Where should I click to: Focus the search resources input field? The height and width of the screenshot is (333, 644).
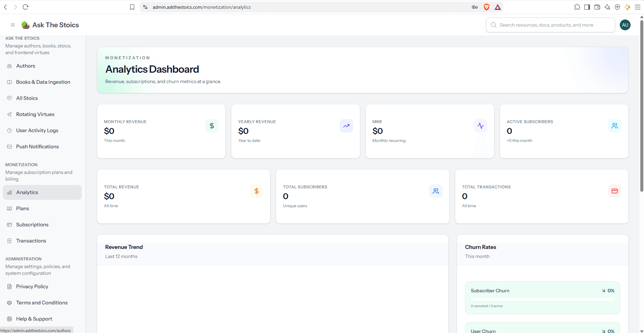550,25
